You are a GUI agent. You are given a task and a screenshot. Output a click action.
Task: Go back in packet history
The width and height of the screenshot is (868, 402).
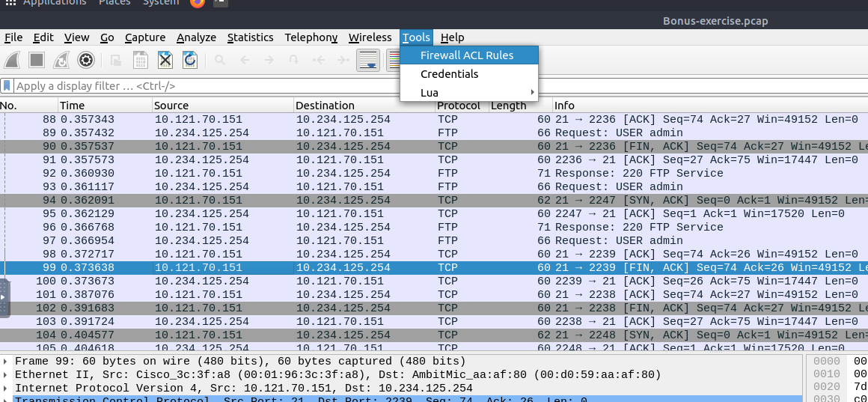point(245,60)
